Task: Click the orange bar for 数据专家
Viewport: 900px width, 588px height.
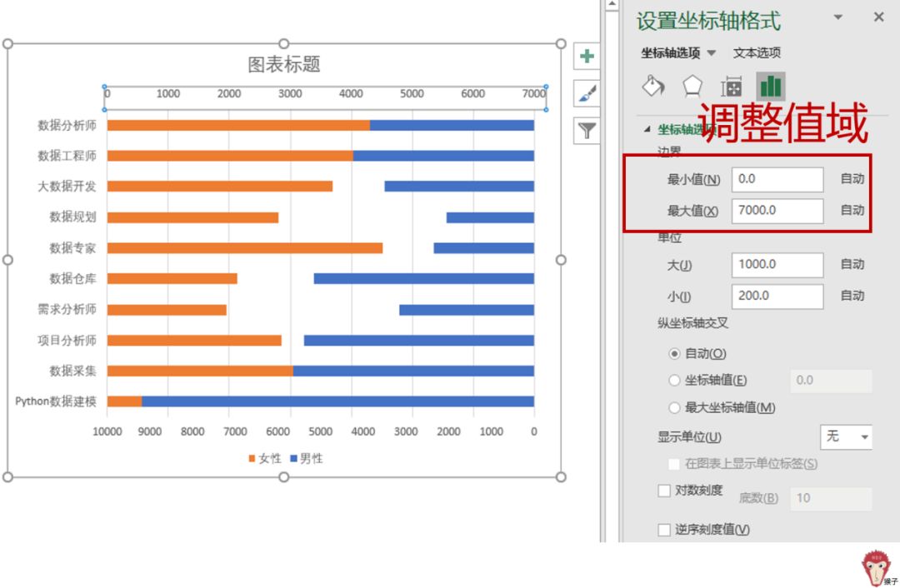Action: point(245,248)
